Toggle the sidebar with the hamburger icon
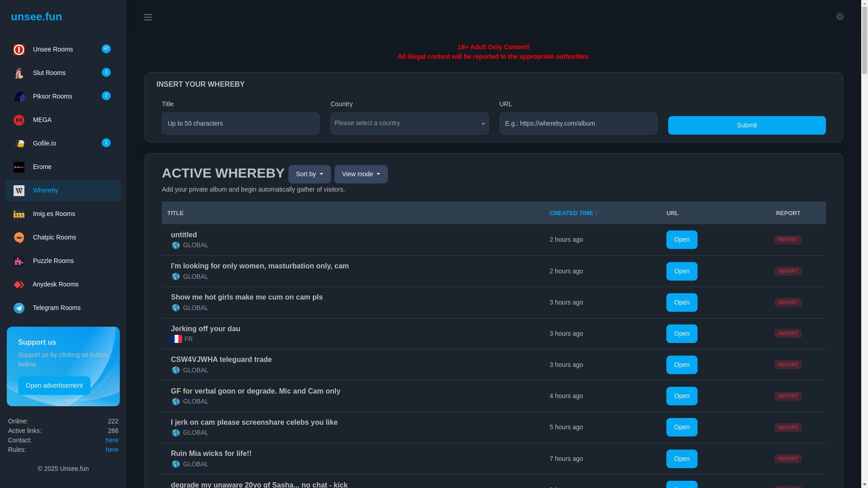The height and width of the screenshot is (488, 868). [148, 17]
